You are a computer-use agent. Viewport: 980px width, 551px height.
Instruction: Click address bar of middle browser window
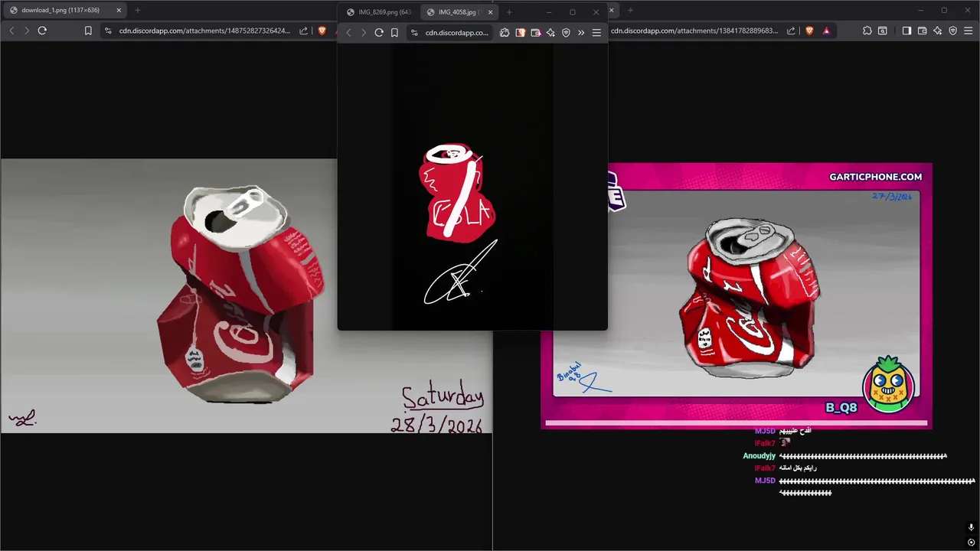point(450,33)
